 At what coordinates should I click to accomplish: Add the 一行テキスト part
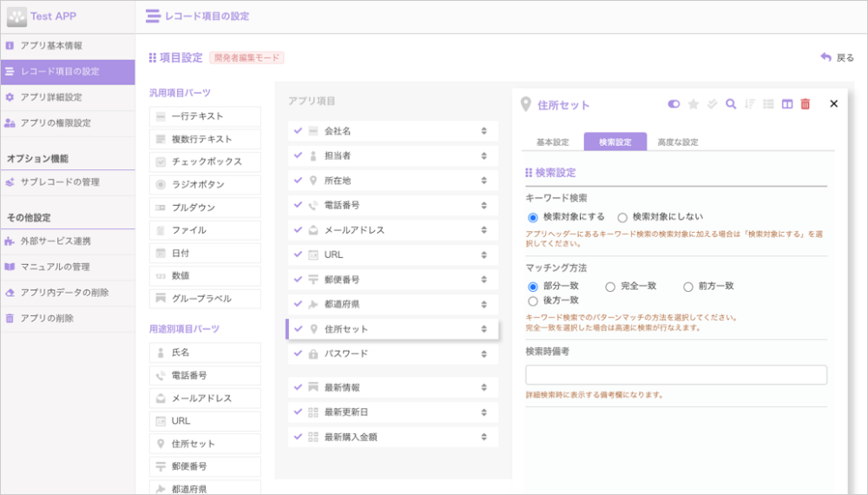(205, 116)
